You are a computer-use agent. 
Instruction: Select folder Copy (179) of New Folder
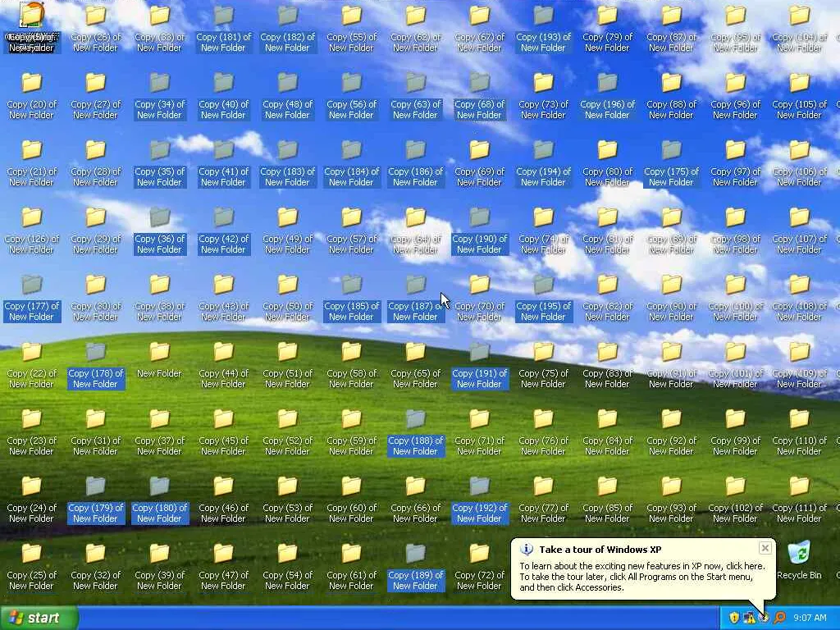click(x=95, y=500)
